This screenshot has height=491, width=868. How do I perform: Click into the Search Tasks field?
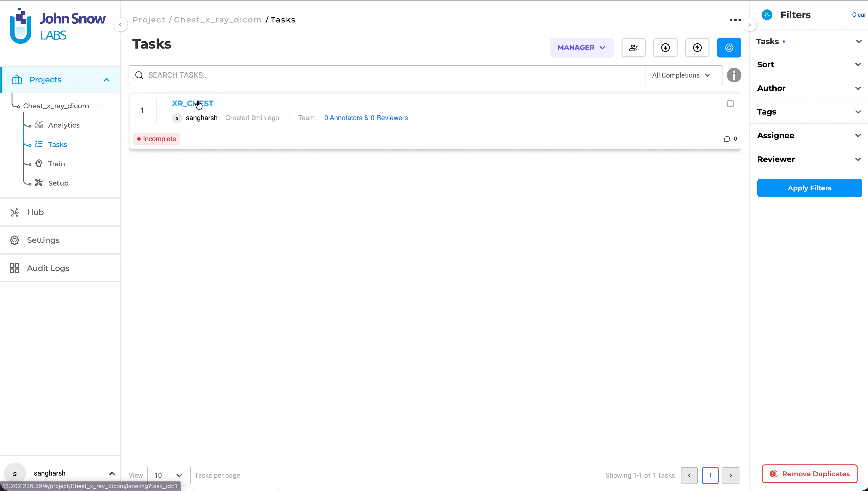387,75
